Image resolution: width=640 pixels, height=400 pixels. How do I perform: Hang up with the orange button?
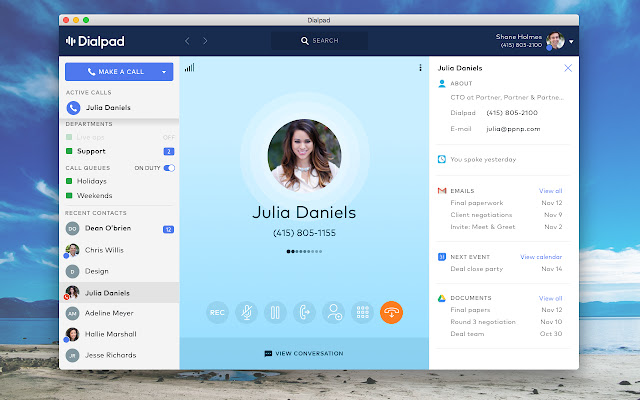391,313
